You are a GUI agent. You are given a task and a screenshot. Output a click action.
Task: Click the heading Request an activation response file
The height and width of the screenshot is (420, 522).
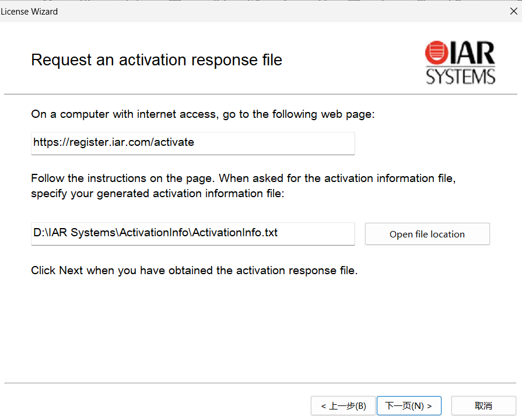click(x=156, y=60)
